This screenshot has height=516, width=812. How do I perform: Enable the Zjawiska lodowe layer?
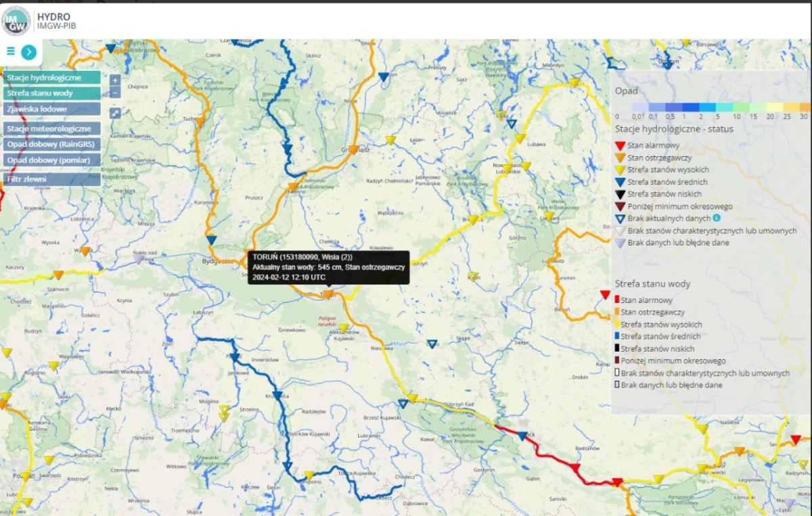tap(52, 109)
